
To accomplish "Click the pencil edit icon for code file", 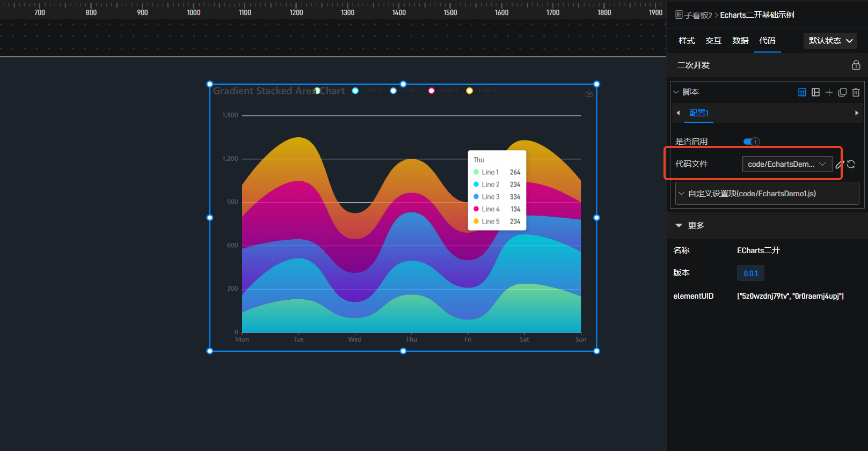I will pos(840,165).
